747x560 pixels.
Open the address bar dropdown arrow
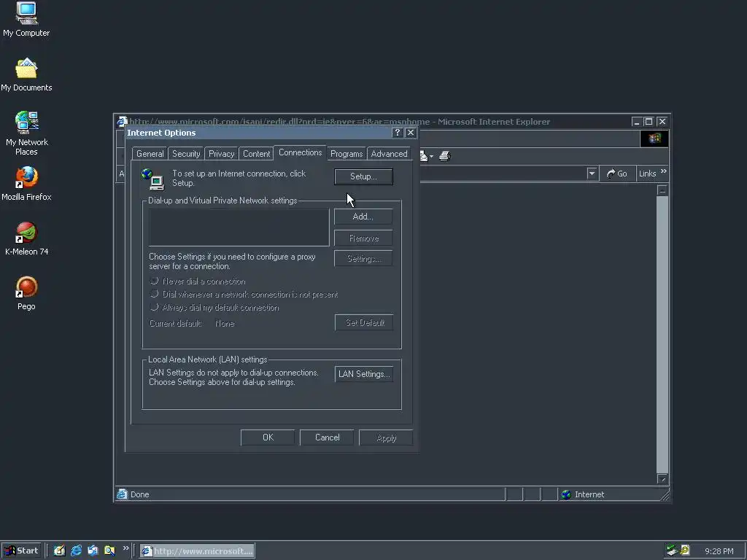tap(592, 174)
